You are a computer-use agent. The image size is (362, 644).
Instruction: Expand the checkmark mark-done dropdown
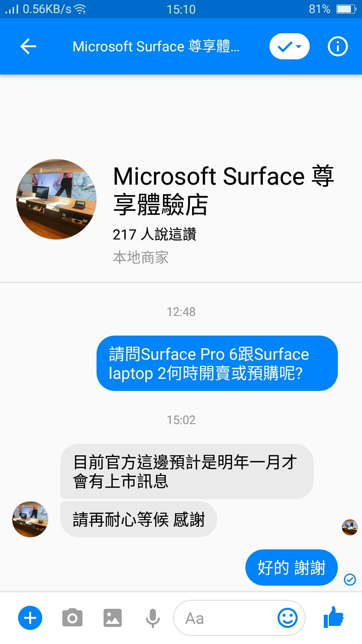coord(290,46)
